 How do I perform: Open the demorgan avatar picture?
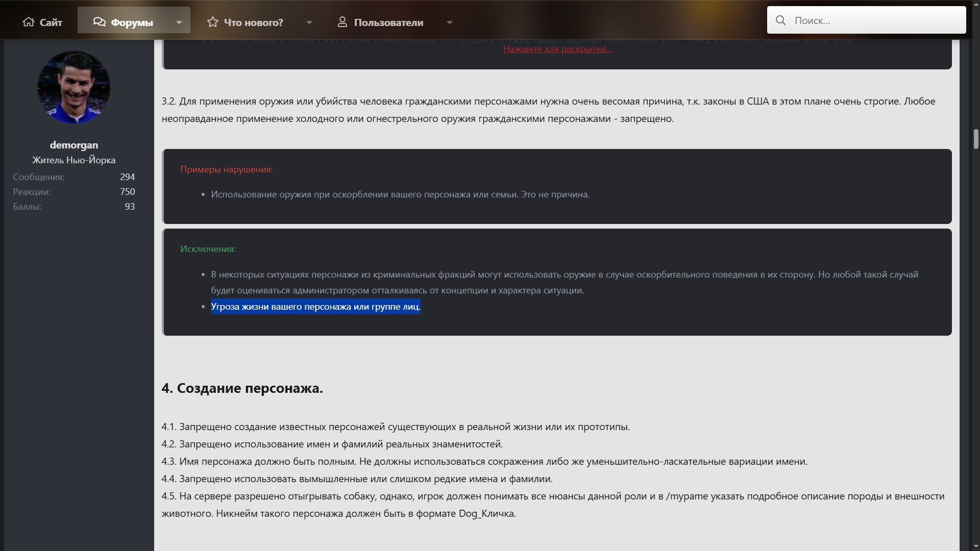click(74, 87)
